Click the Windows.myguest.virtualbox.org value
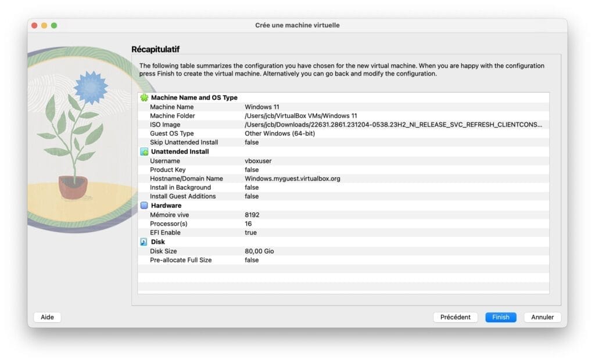595x364 pixels. [x=292, y=179]
